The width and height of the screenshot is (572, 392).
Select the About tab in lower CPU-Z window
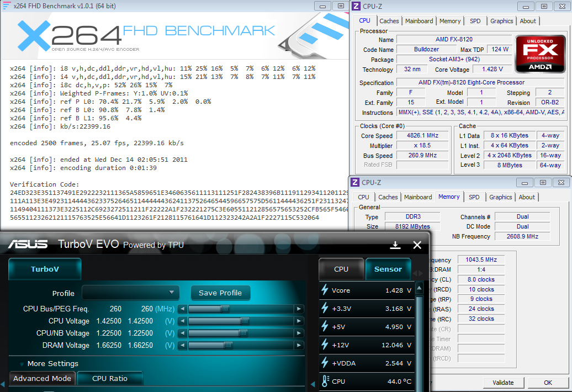[x=527, y=197]
